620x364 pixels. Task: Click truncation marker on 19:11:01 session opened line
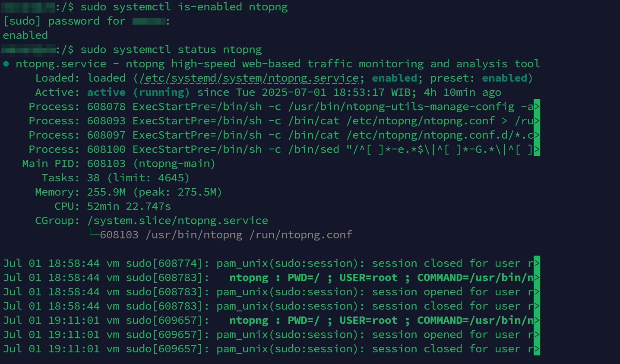537,335
